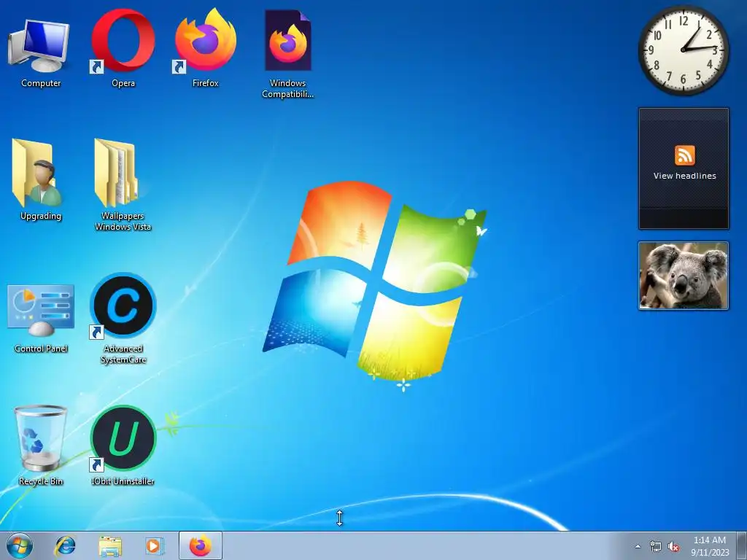Viewport: 747px width, 560px height.
Task: Open the Start menu orb
Action: point(20,545)
